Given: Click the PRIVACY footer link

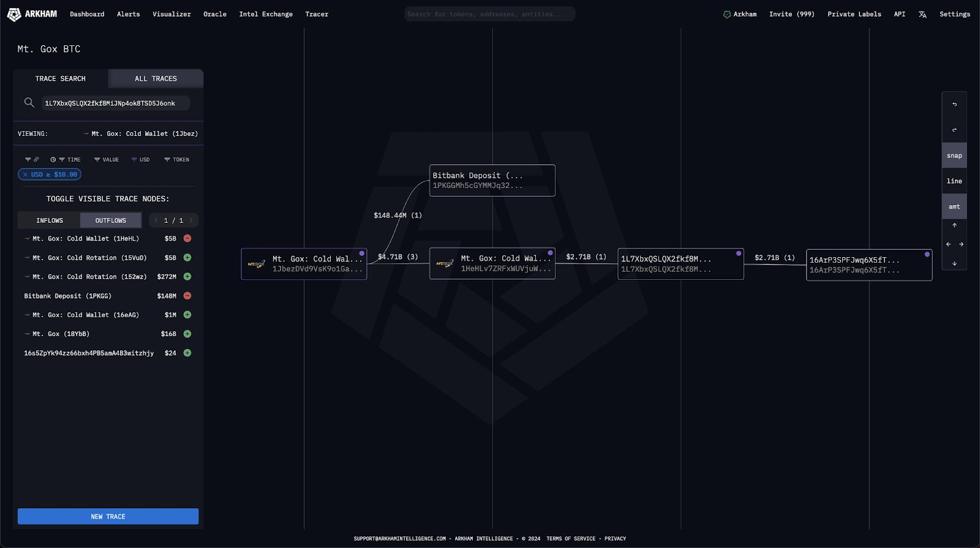Looking at the screenshot, I should (x=615, y=539).
